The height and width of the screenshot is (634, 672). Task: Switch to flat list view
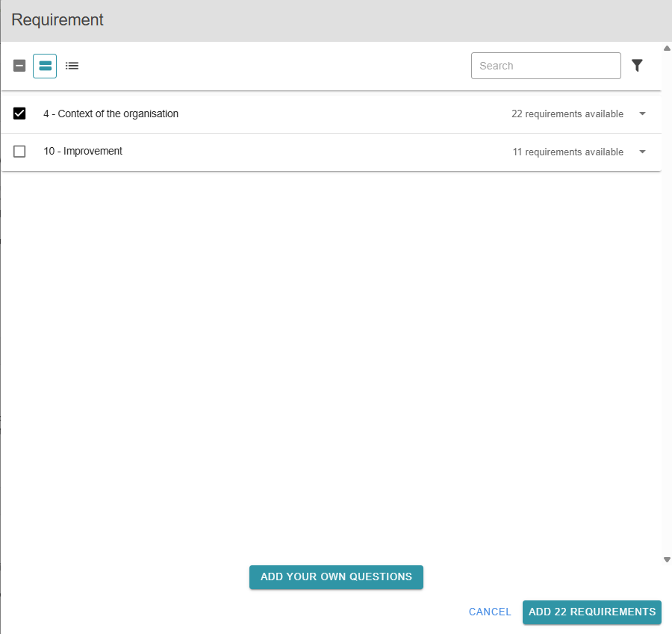click(72, 66)
